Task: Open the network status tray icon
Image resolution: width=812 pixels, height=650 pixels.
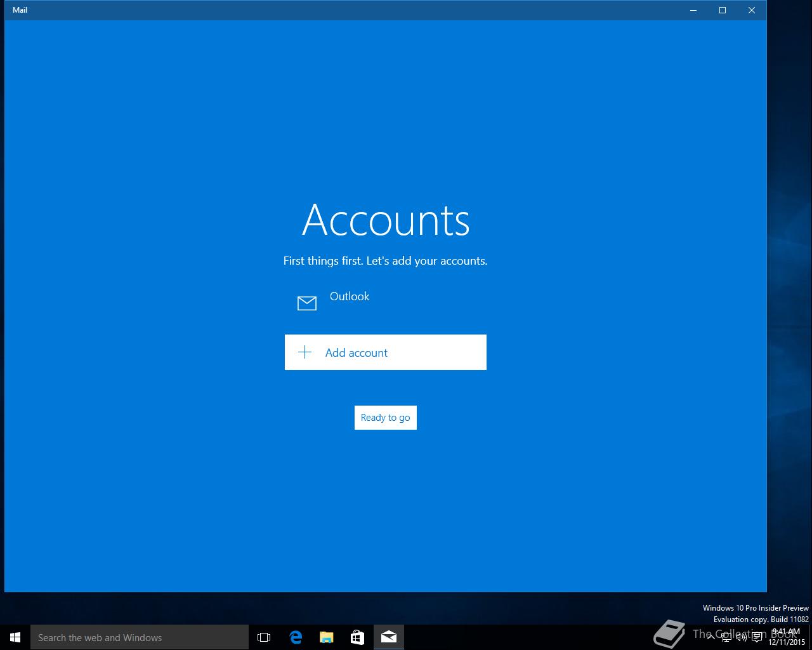Action: point(726,637)
